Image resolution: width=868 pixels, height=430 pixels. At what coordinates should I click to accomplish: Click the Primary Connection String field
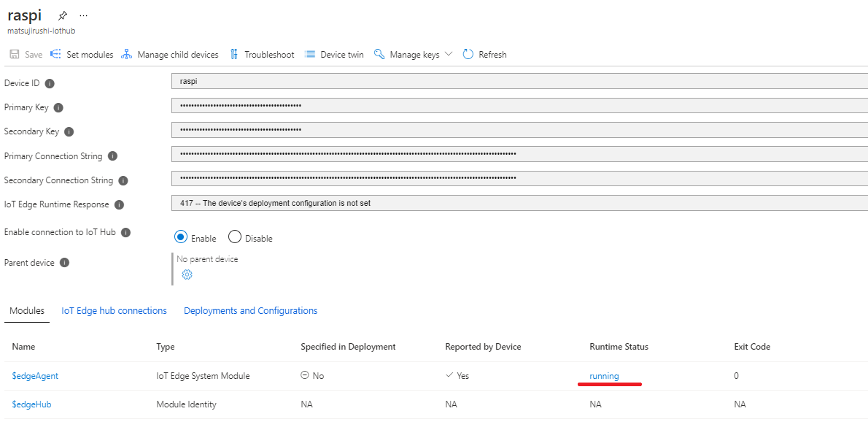520,154
